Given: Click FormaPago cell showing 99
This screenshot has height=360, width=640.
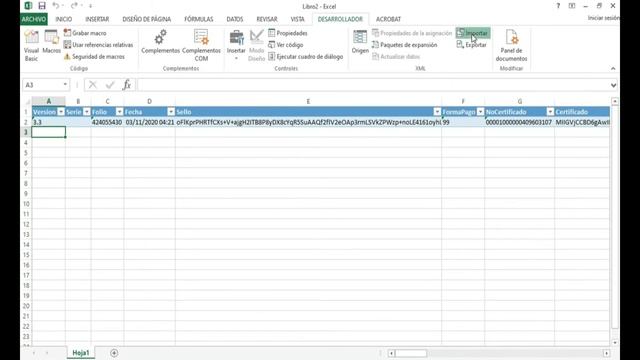Looking at the screenshot, I should click(x=463, y=122).
